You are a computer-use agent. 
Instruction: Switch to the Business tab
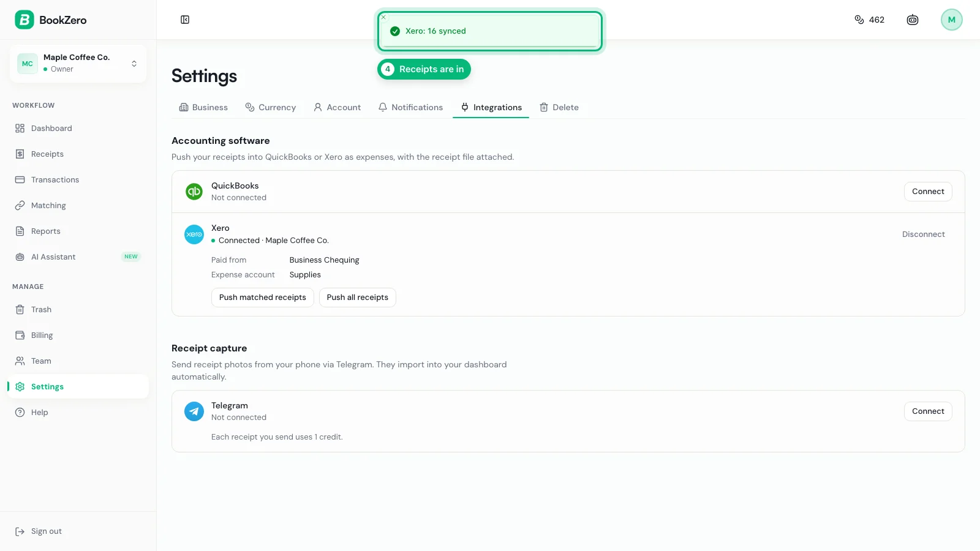point(203,107)
